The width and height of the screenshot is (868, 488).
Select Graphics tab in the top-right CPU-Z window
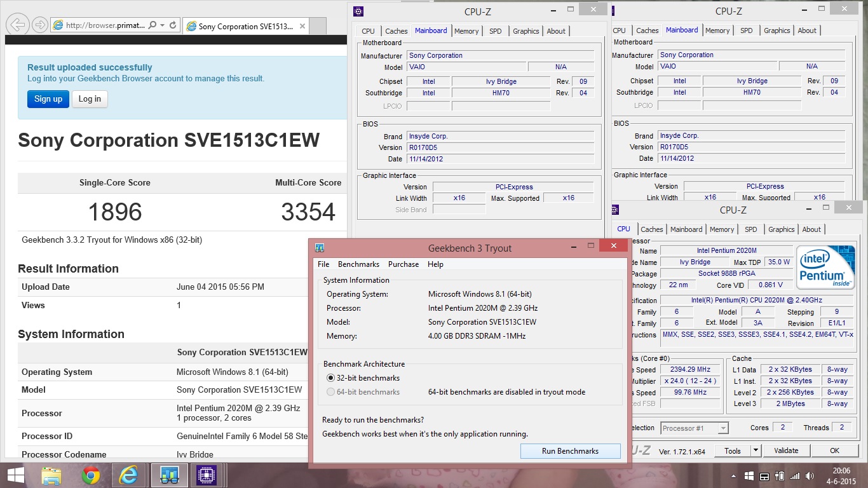point(777,30)
